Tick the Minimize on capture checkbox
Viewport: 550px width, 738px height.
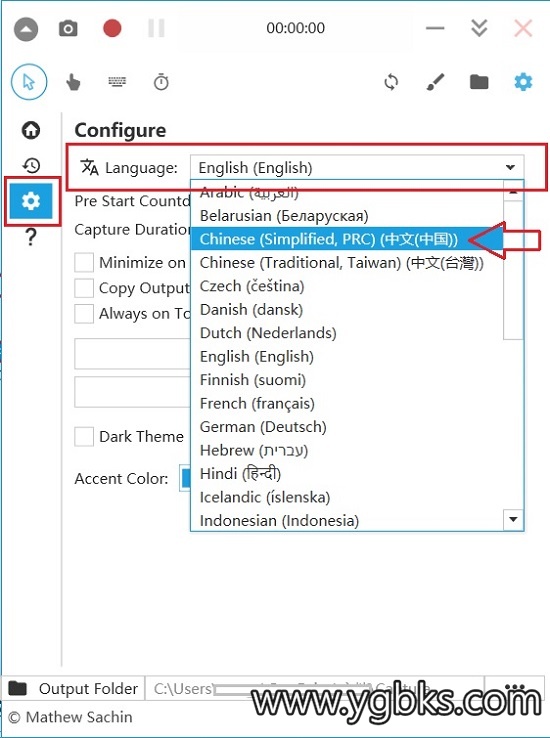(84, 262)
